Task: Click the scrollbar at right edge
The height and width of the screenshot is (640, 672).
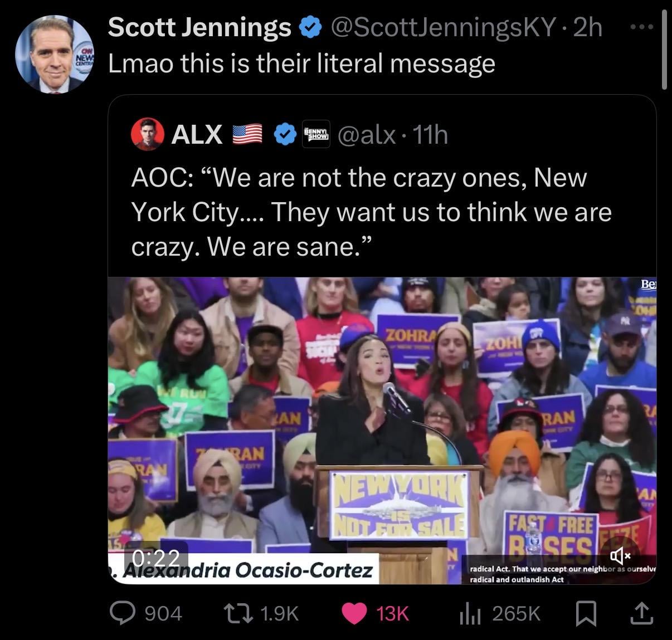Action: point(664,51)
